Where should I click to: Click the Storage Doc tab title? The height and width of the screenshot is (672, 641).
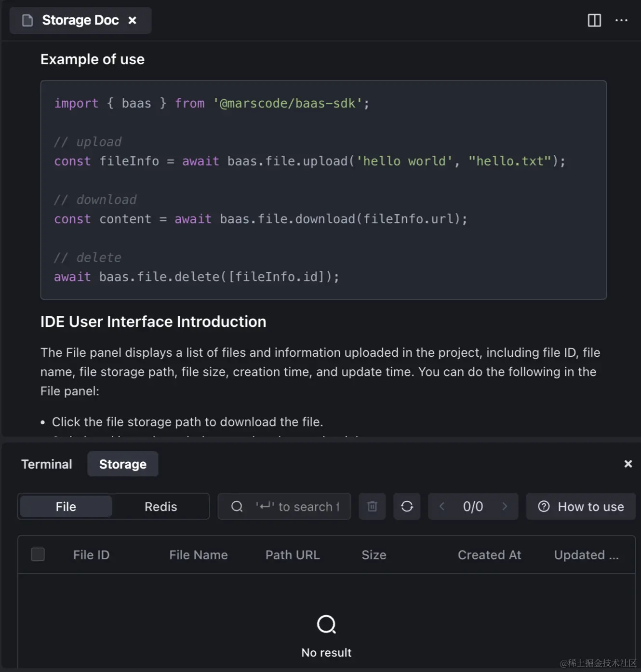[80, 20]
